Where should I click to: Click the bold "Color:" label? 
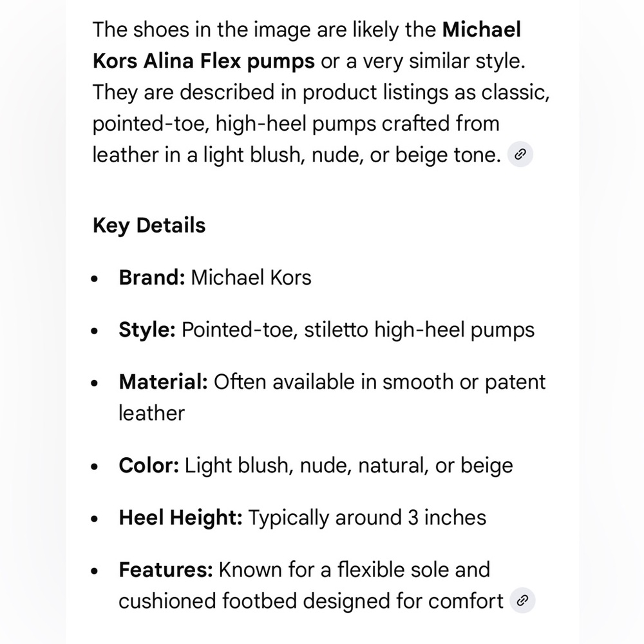point(149,466)
